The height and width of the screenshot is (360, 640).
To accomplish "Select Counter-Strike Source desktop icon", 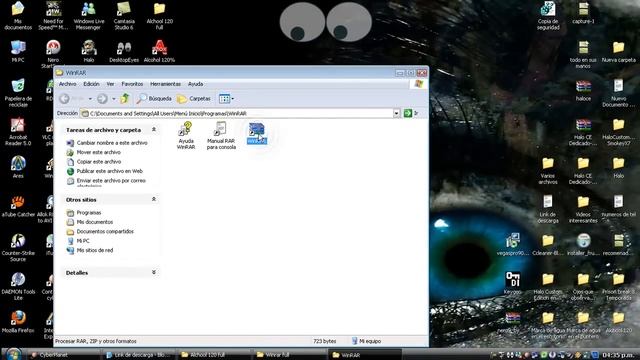I will [x=18, y=247].
